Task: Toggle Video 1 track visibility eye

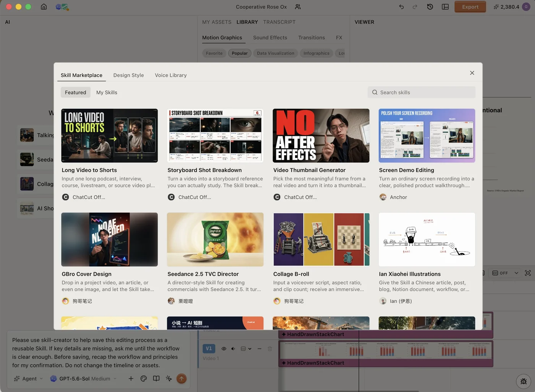Action: point(224,349)
